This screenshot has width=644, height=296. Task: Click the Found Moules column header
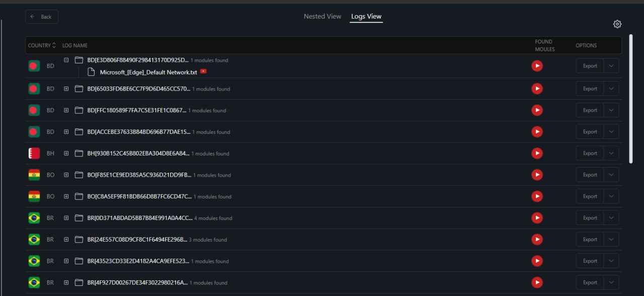coord(545,45)
